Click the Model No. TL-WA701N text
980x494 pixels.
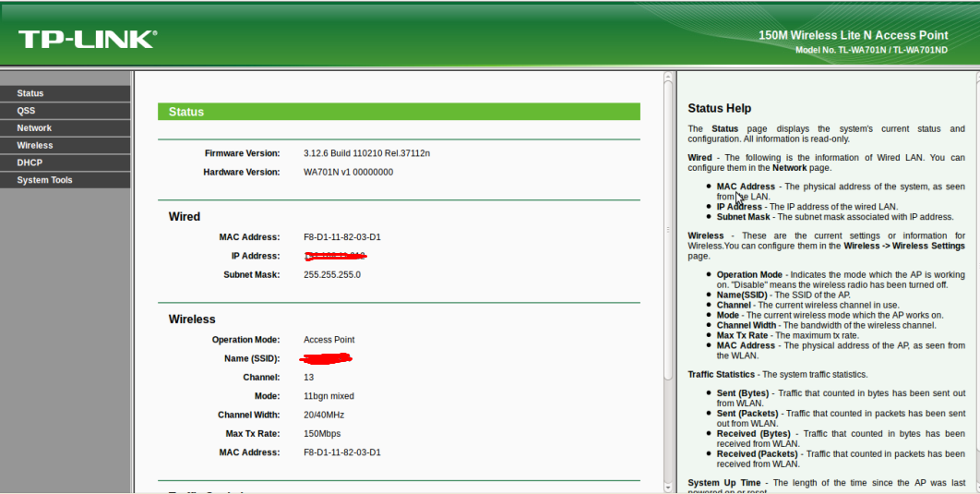871,50
